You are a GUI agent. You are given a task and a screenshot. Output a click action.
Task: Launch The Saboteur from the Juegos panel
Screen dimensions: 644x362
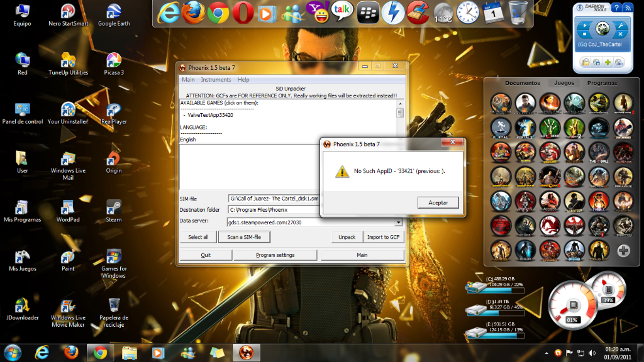point(574,202)
